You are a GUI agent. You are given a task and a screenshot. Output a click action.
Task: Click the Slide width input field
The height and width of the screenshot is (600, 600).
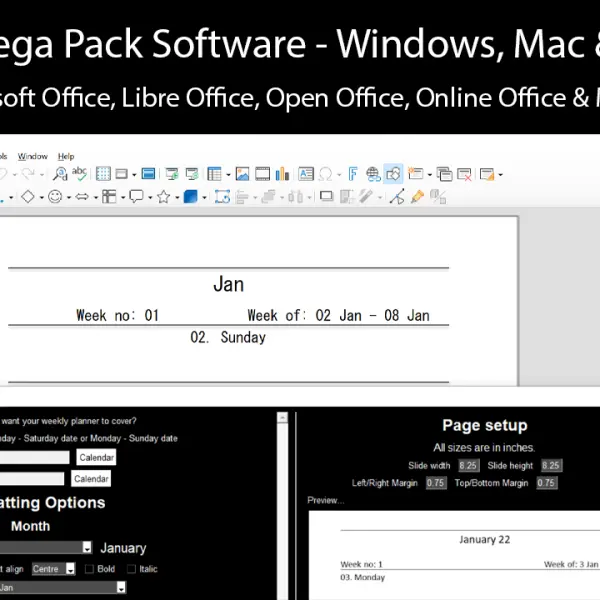tap(468, 466)
